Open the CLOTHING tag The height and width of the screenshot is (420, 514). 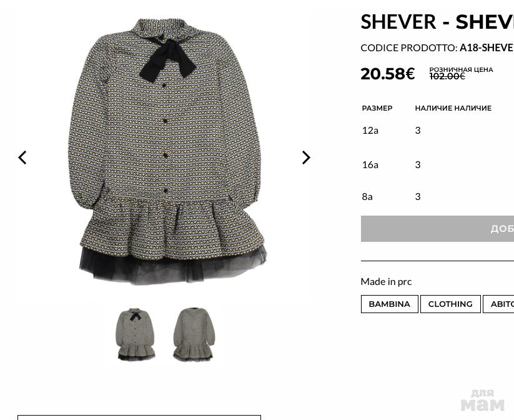point(450,304)
